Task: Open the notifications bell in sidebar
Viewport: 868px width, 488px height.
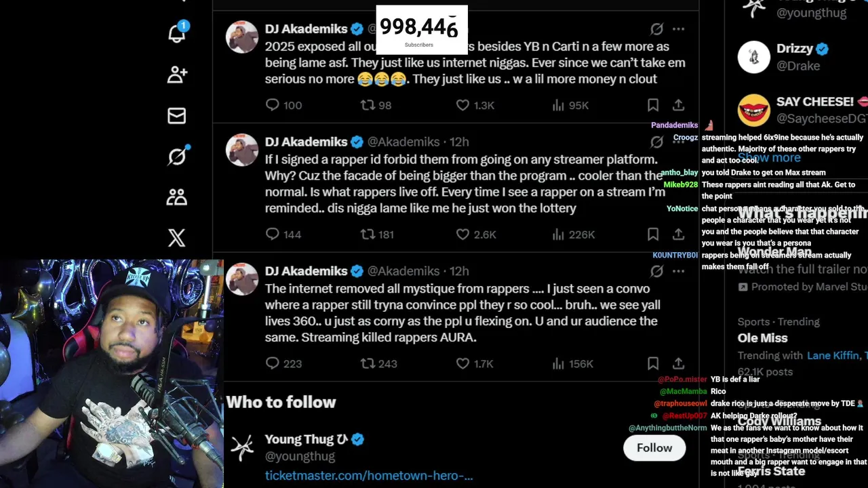Action: pyautogui.click(x=177, y=33)
